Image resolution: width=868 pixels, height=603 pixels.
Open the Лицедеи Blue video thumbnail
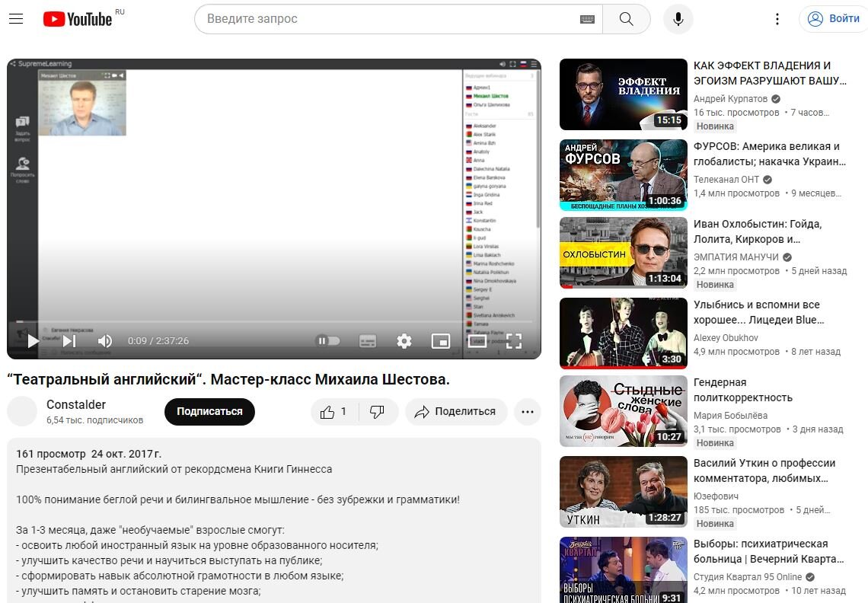[x=624, y=333]
